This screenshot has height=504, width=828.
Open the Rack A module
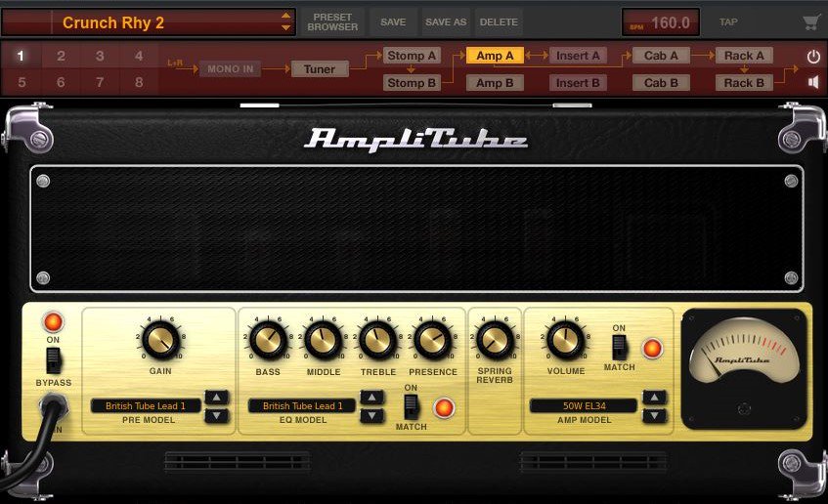click(744, 56)
